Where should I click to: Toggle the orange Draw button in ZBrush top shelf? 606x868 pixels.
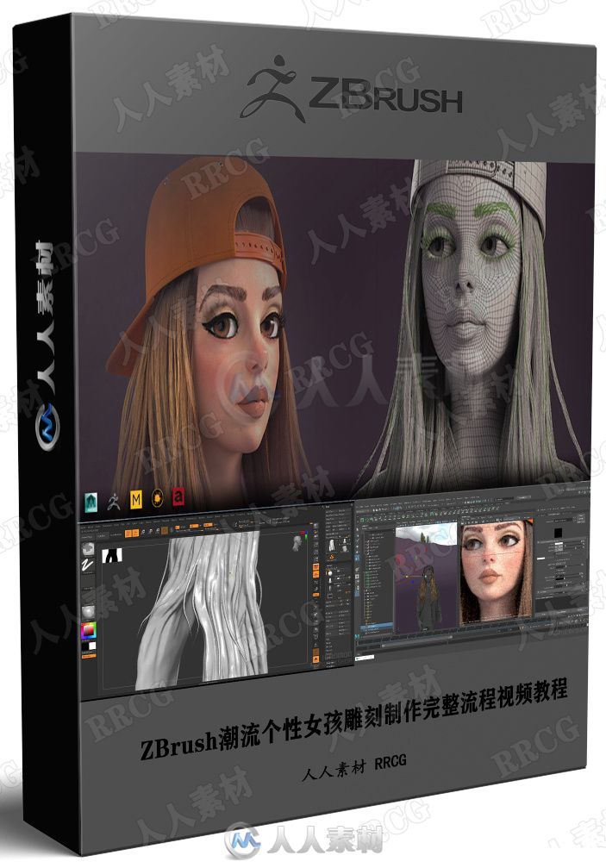point(135,534)
